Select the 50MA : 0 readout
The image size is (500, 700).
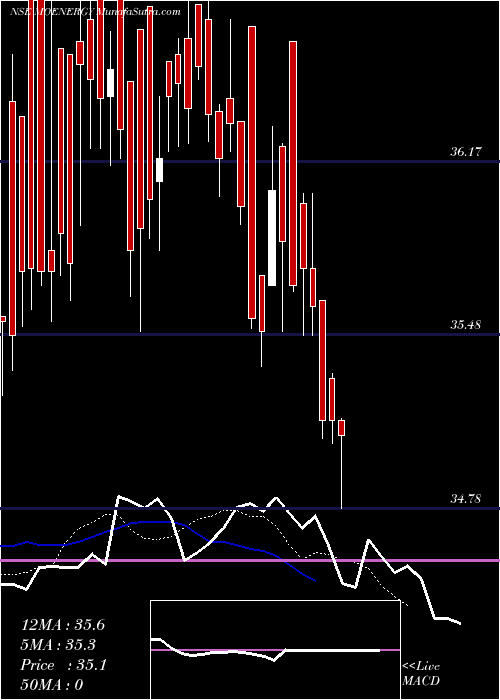[x=52, y=685]
